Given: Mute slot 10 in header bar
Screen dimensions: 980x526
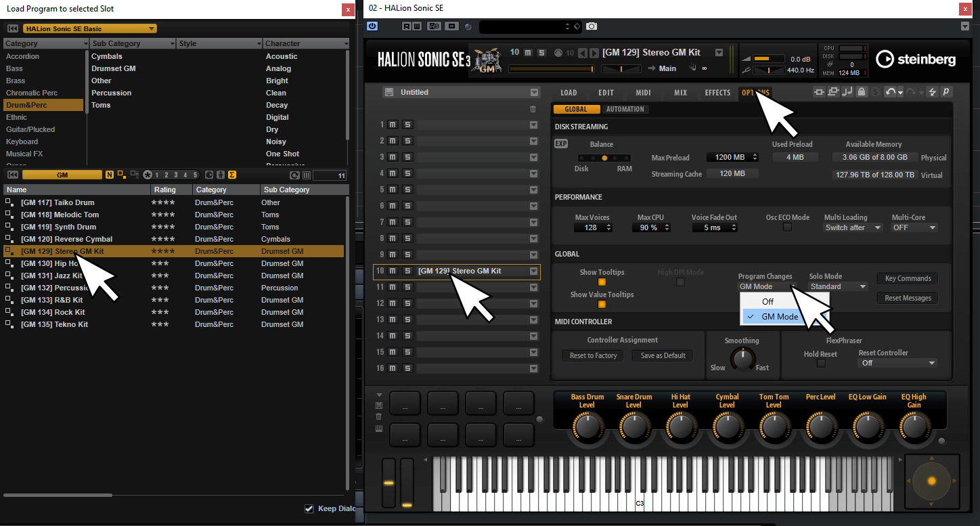Looking at the screenshot, I should tap(529, 53).
